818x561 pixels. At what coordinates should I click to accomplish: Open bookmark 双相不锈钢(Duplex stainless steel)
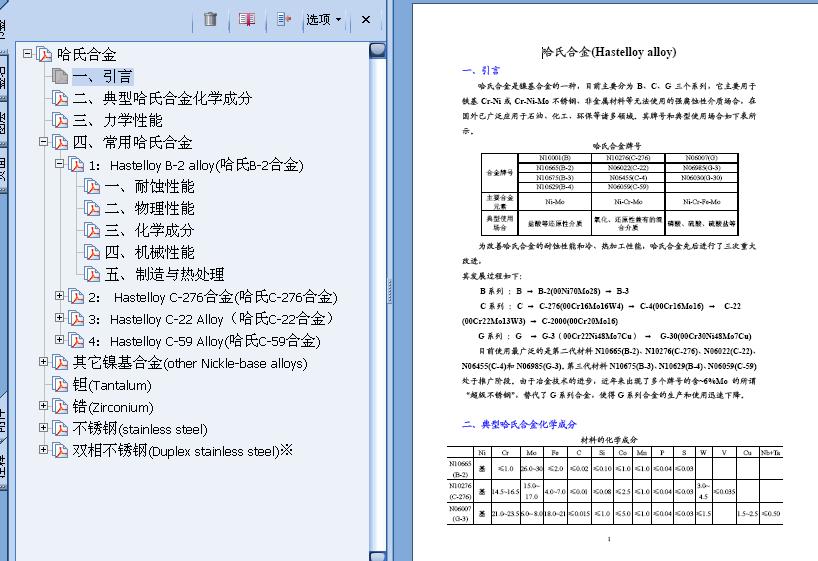click(183, 451)
